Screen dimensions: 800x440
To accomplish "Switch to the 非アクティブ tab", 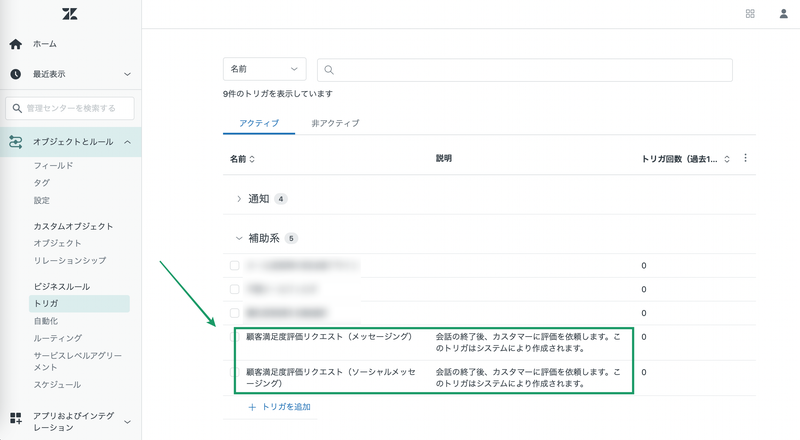I will (335, 123).
